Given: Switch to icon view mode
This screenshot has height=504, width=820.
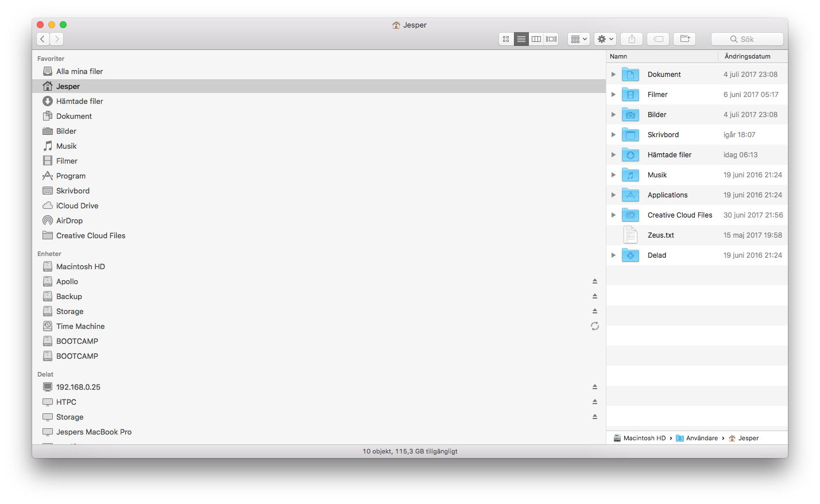Looking at the screenshot, I should tap(506, 39).
